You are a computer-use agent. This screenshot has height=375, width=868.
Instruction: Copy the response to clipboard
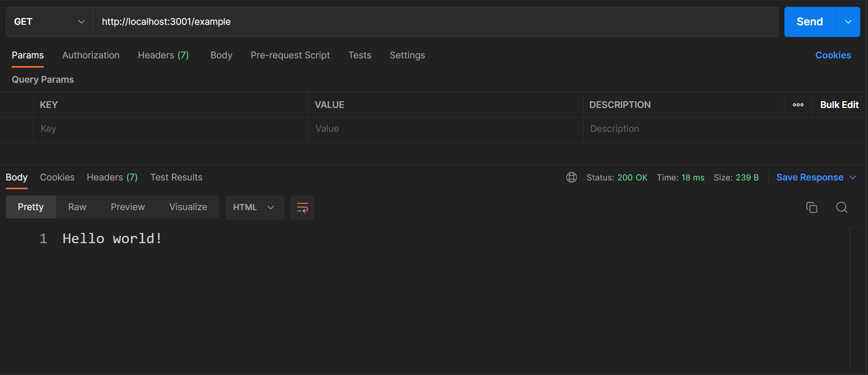tap(812, 208)
